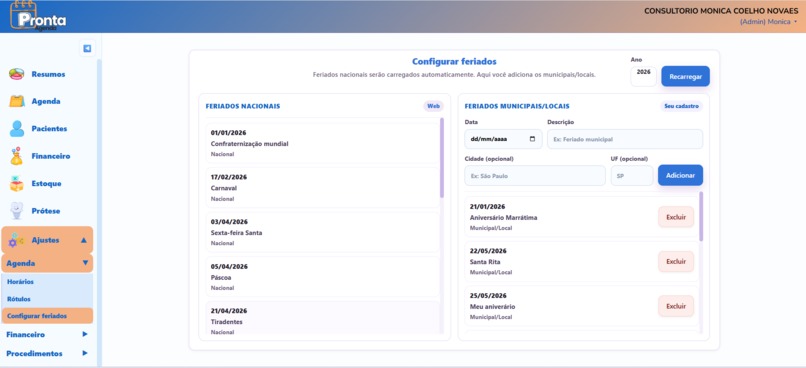Click the Agenda calendar icon
806x368 pixels.
[16, 101]
